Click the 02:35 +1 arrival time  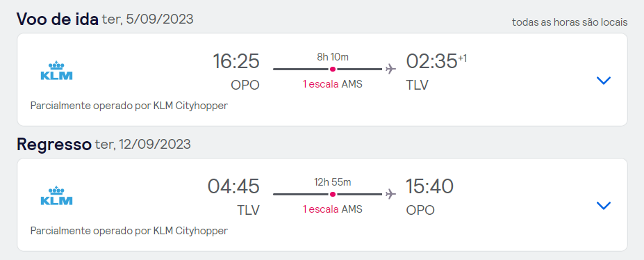(436, 61)
